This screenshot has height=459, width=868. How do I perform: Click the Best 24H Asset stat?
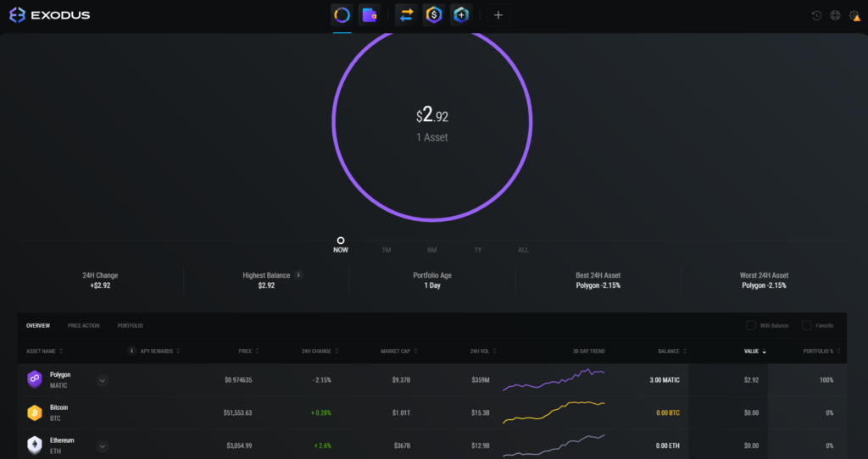598,280
